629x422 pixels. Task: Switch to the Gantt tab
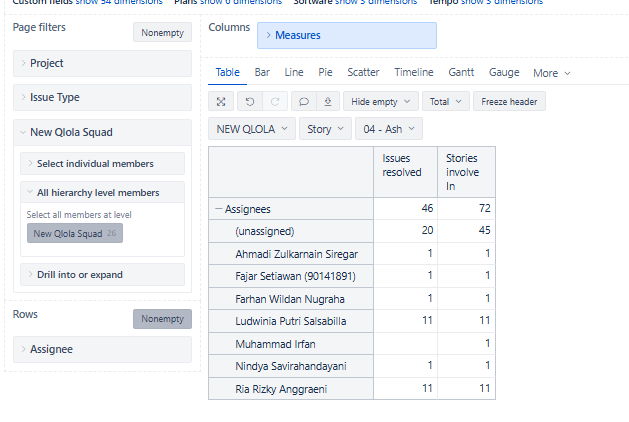click(x=461, y=72)
